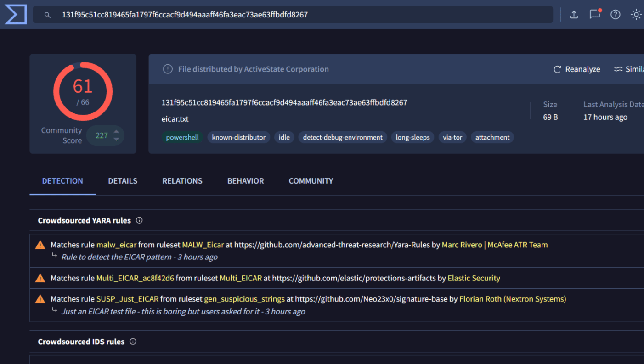The height and width of the screenshot is (364, 644).
Task: Open the gen_suspicious_strings ruleset link
Action: [x=244, y=299]
